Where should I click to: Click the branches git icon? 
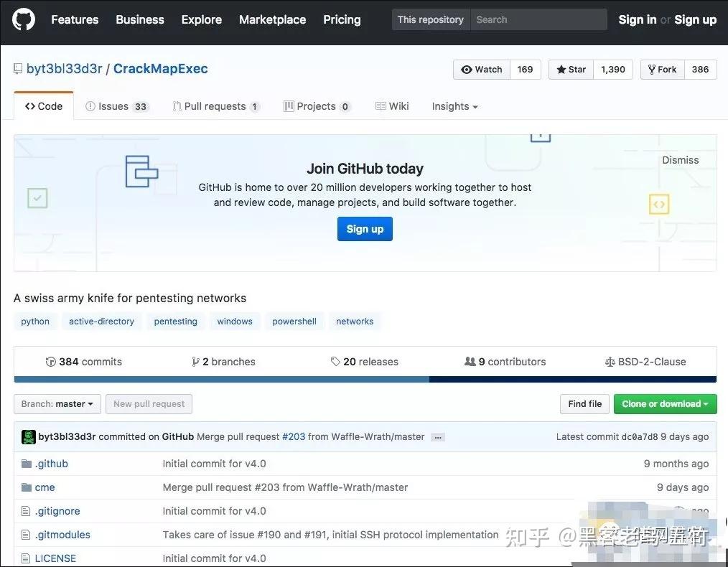click(195, 362)
